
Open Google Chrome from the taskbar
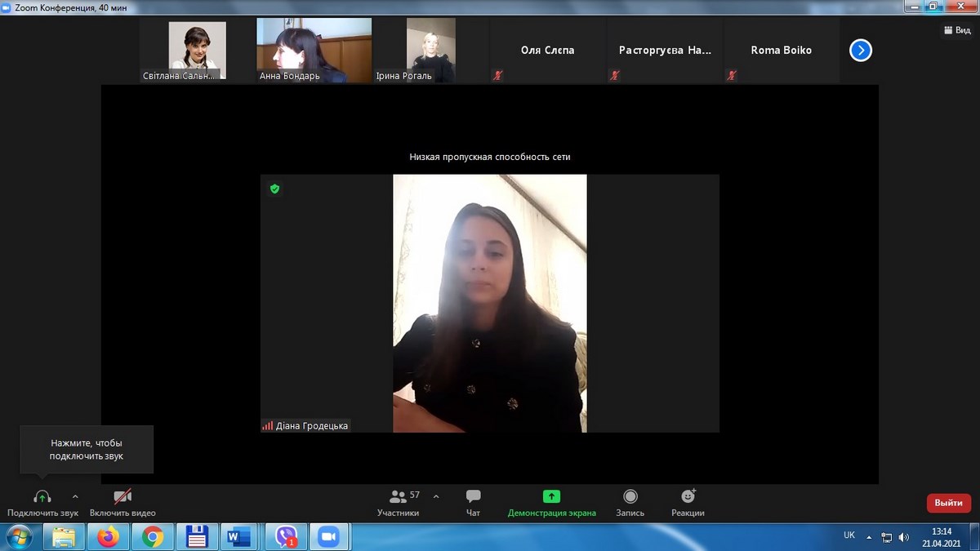click(x=152, y=536)
